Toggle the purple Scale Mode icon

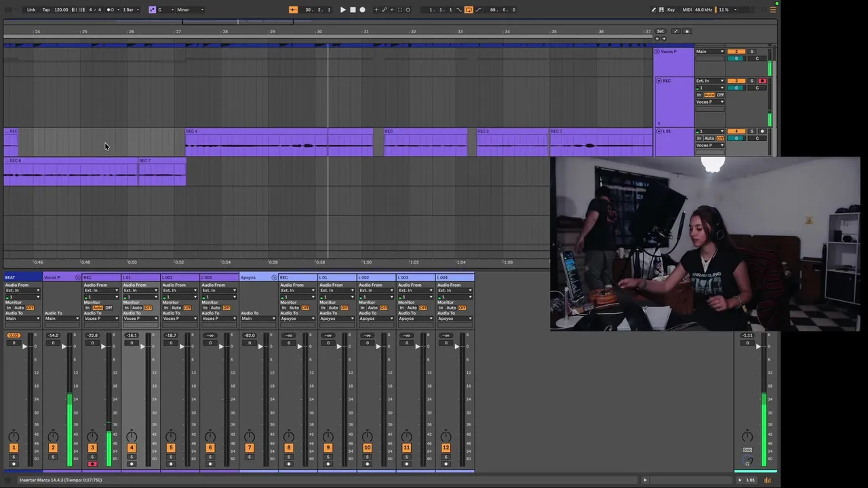[152, 9]
